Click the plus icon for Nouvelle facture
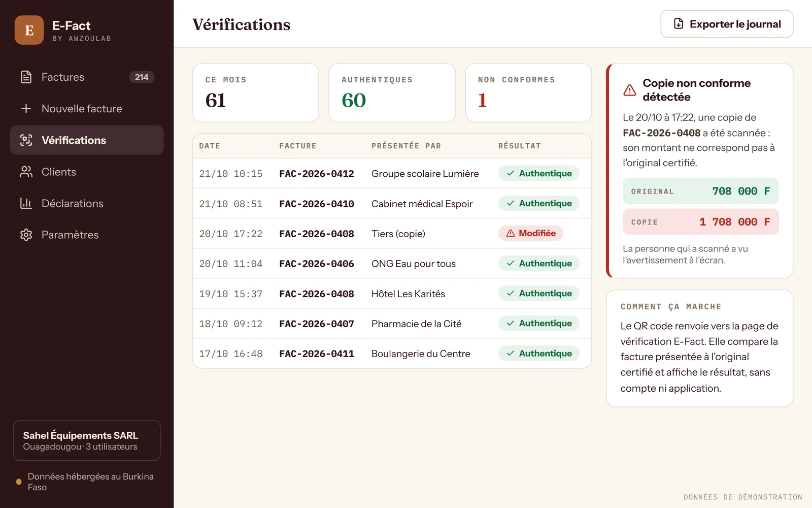The height and width of the screenshot is (508, 812). [26, 109]
